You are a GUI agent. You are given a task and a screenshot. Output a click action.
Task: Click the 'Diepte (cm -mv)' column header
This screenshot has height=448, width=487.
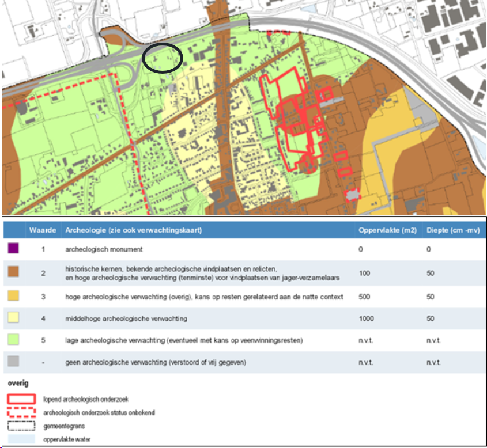coord(453,230)
